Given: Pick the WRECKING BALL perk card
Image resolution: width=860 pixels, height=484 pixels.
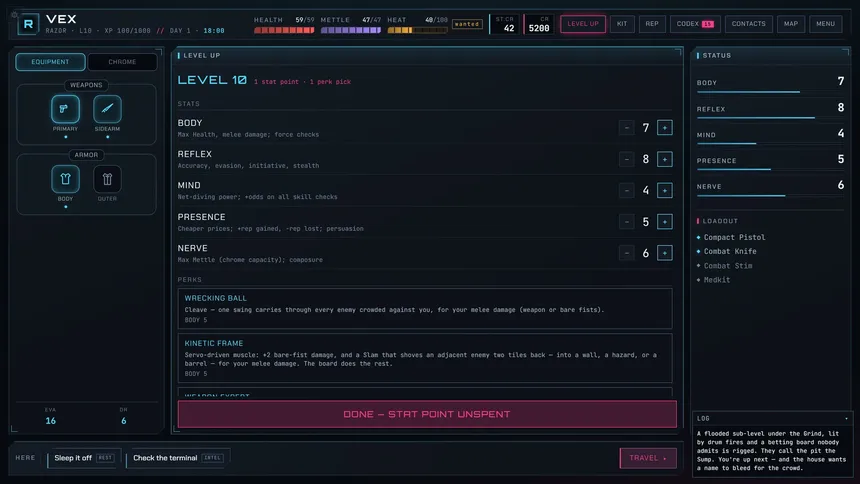Looking at the screenshot, I should (x=425, y=308).
